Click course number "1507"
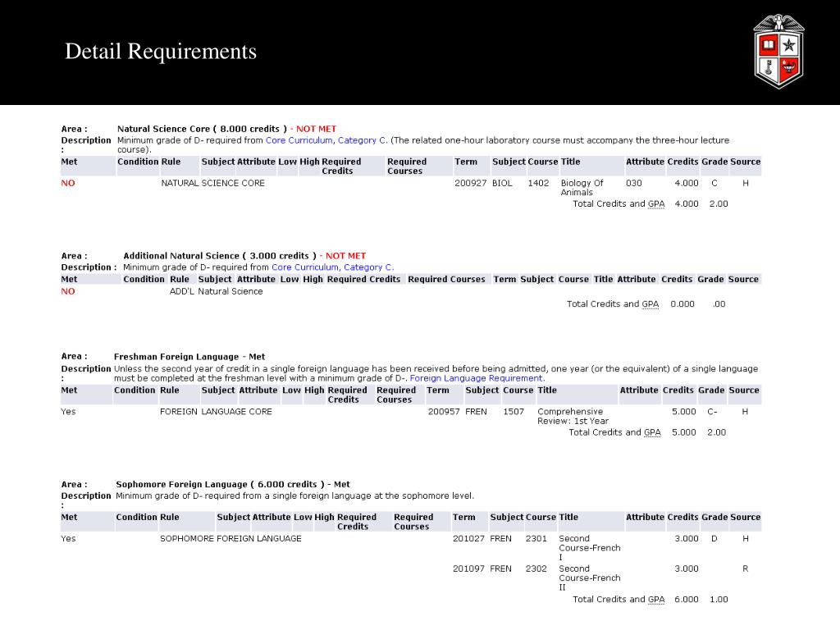 [x=514, y=412]
